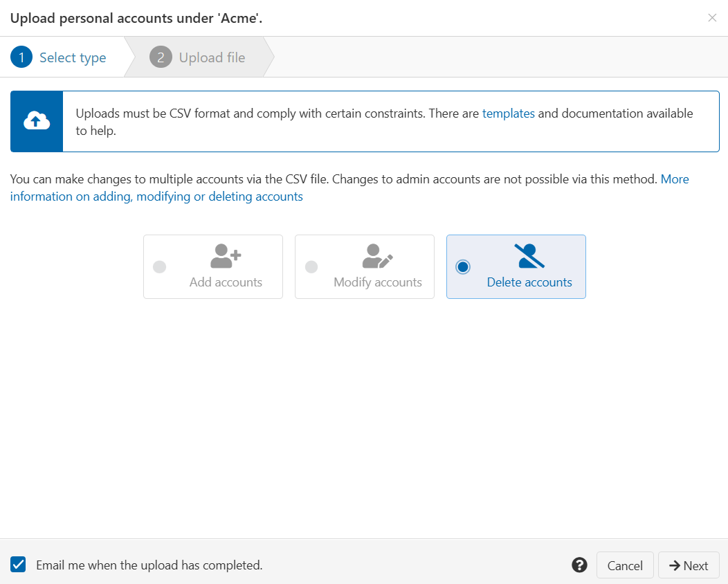Close the upload dialog with the X
The image size is (728, 584).
click(x=712, y=17)
